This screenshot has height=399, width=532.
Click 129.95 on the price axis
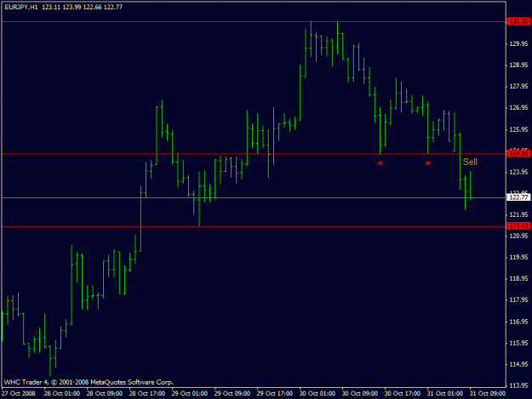[x=518, y=43]
